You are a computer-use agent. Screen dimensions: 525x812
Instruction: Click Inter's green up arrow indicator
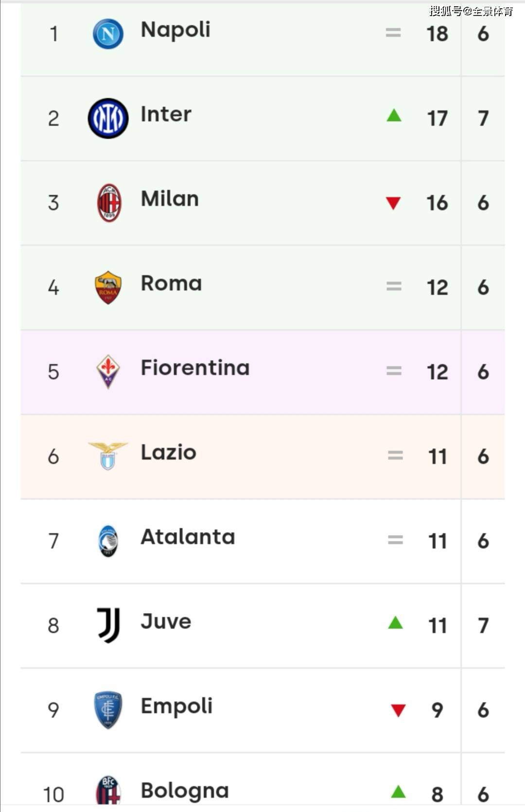click(394, 116)
